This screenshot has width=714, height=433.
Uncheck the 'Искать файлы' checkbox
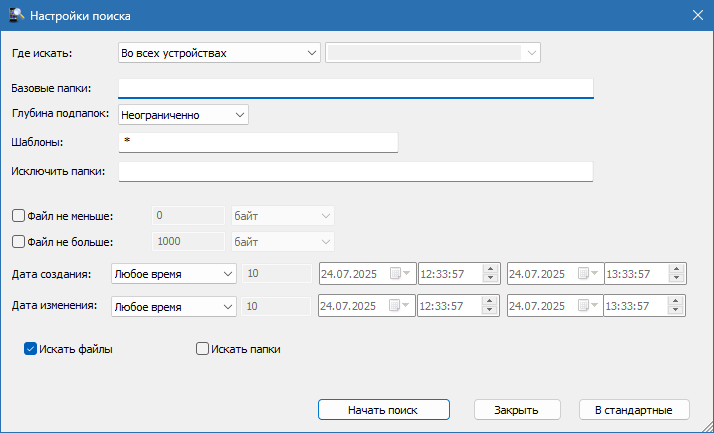pyautogui.click(x=30, y=349)
